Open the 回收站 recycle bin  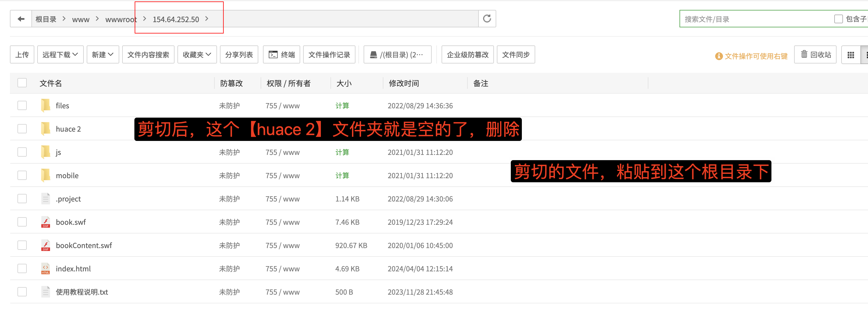tap(815, 54)
